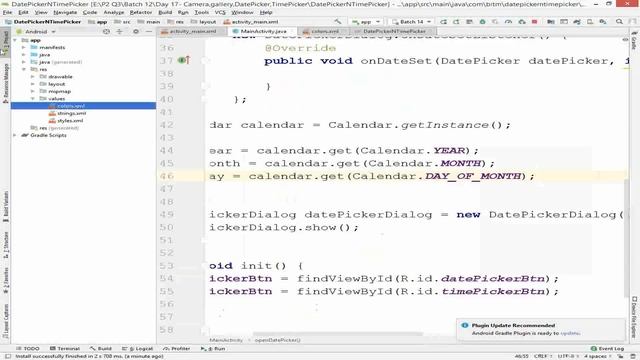Expand the mipmap folder
This screenshot has height=360, width=640.
[x=33, y=91]
